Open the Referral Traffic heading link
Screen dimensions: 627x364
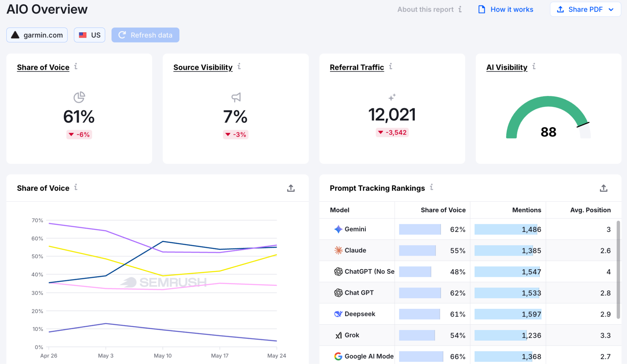tap(357, 67)
